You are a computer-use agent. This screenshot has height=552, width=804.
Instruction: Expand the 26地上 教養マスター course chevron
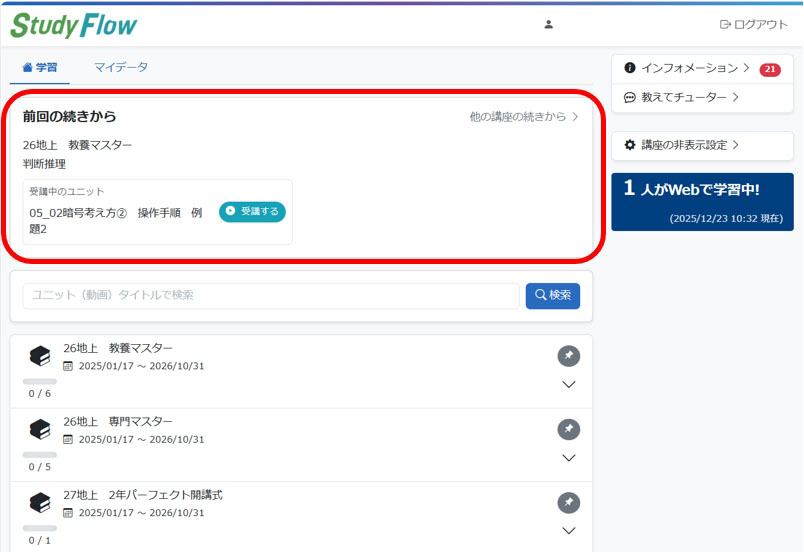568,385
